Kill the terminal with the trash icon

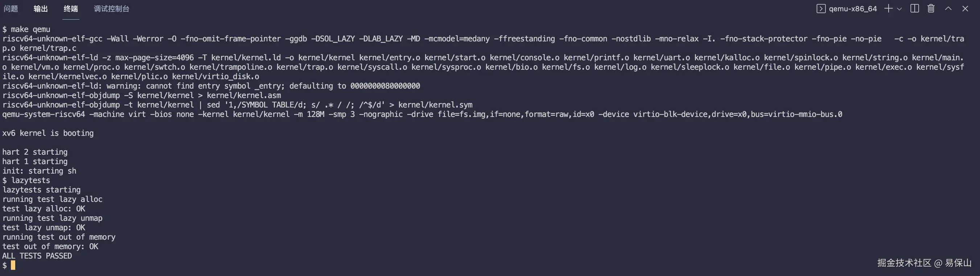[930, 8]
